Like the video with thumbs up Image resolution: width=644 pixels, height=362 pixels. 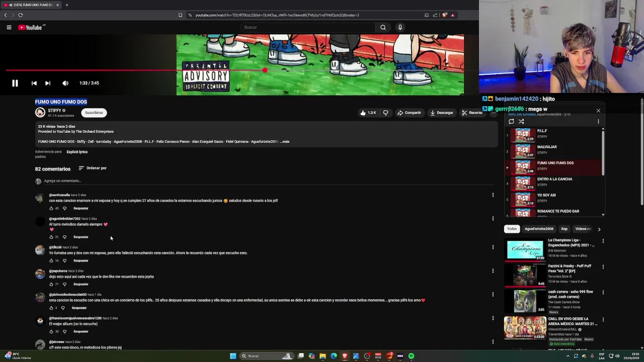(x=368, y=113)
